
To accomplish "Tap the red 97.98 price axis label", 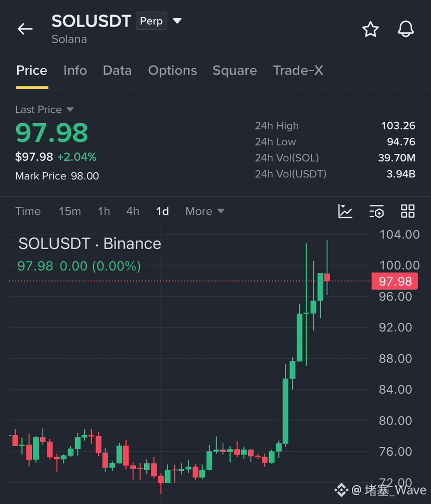I will [x=395, y=281].
